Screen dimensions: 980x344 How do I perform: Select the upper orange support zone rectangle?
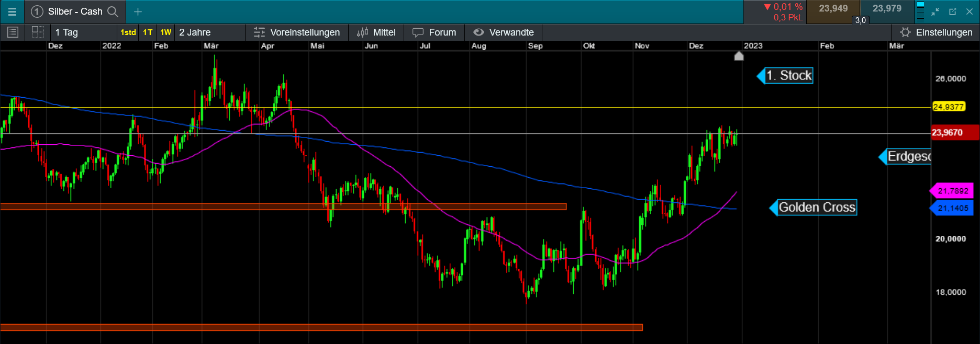pyautogui.click(x=283, y=207)
